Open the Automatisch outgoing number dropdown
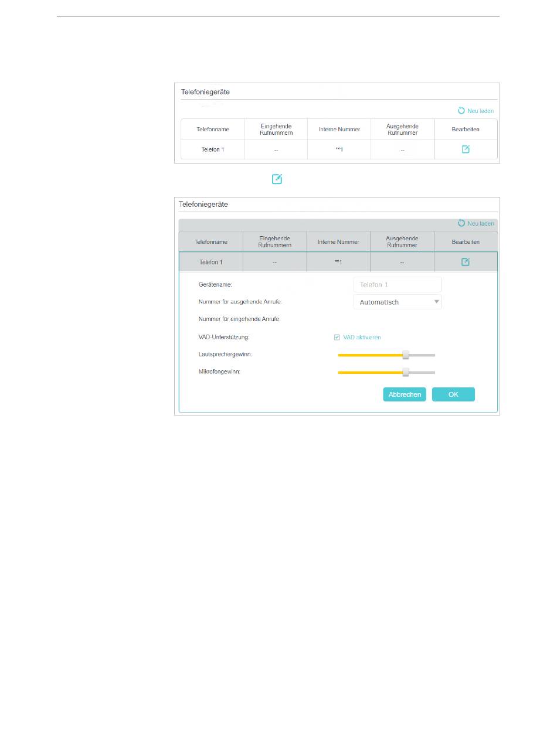 pyautogui.click(x=397, y=302)
